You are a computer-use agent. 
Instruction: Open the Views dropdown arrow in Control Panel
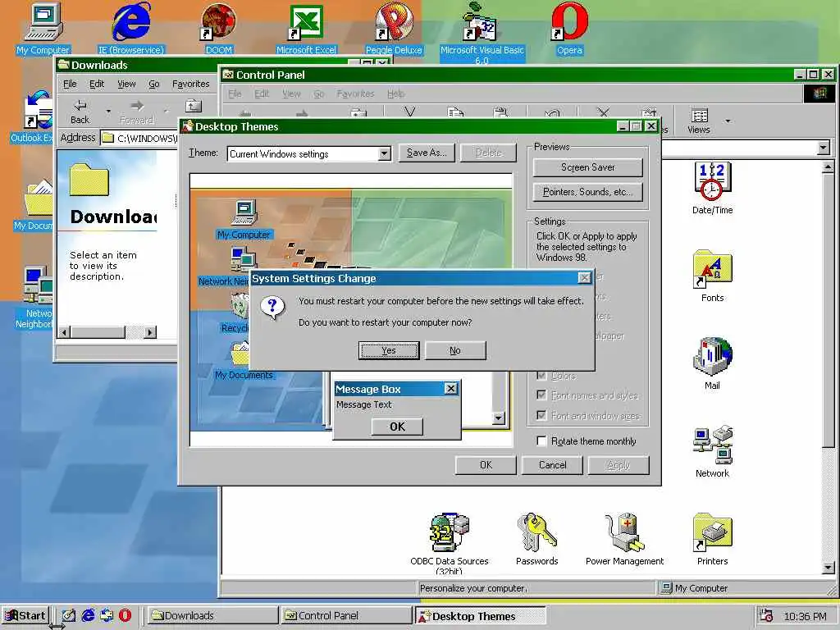point(728,121)
